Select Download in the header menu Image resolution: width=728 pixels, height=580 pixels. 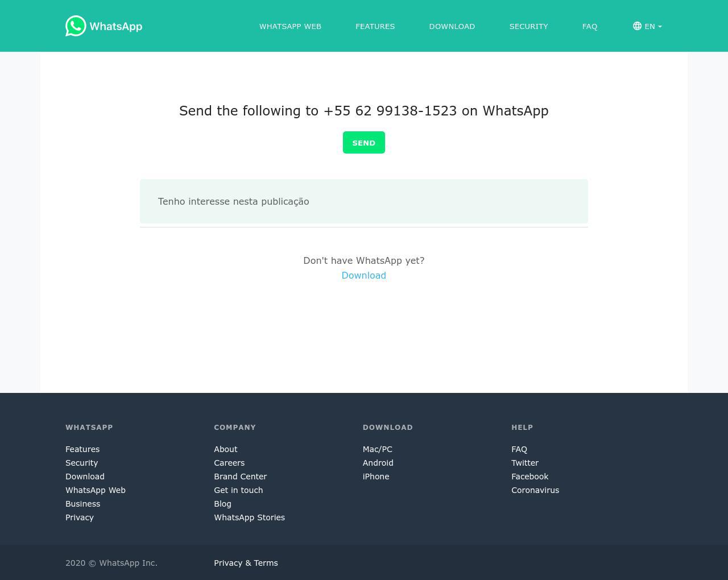click(452, 26)
